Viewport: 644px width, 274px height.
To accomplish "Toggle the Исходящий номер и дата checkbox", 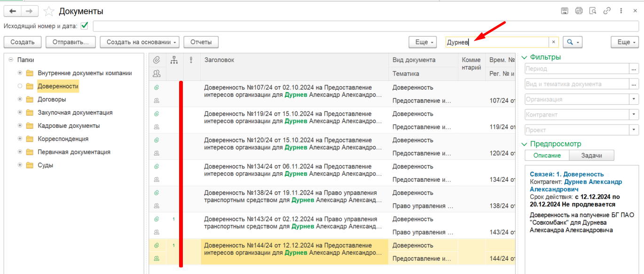I will point(85,26).
